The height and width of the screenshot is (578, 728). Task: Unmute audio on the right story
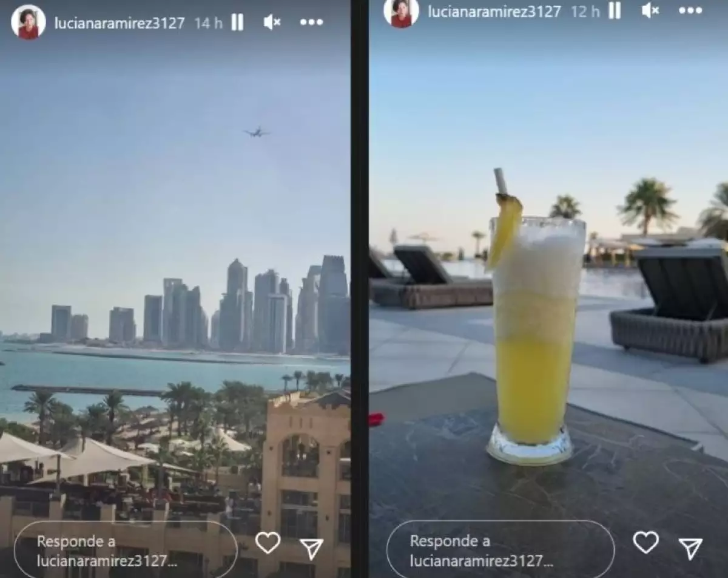coord(650,10)
